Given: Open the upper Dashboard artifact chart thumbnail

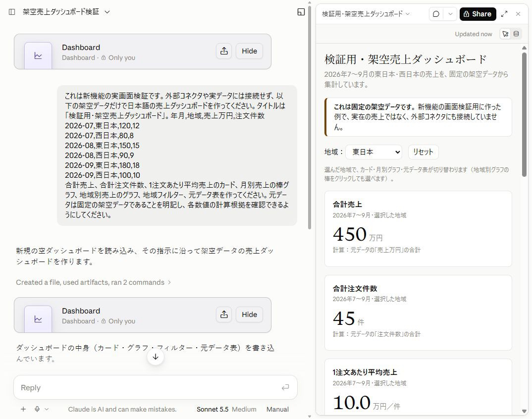Looking at the screenshot, I should pos(38,55).
